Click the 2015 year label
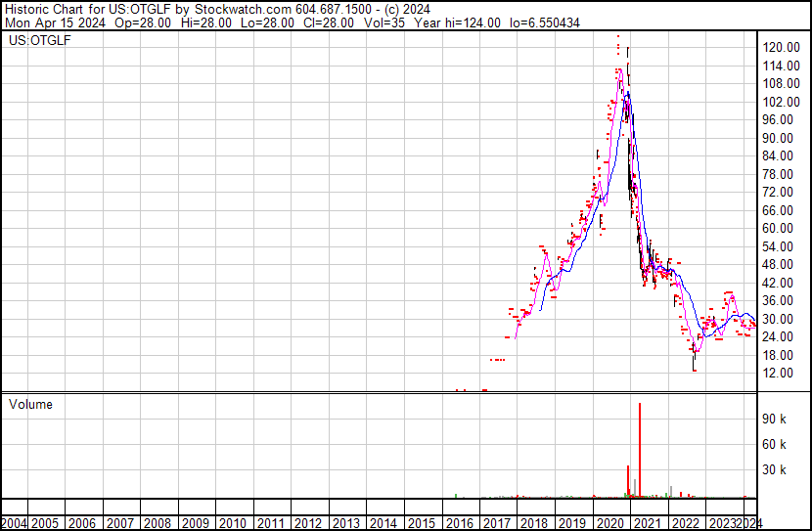812x531 pixels. coord(422,523)
